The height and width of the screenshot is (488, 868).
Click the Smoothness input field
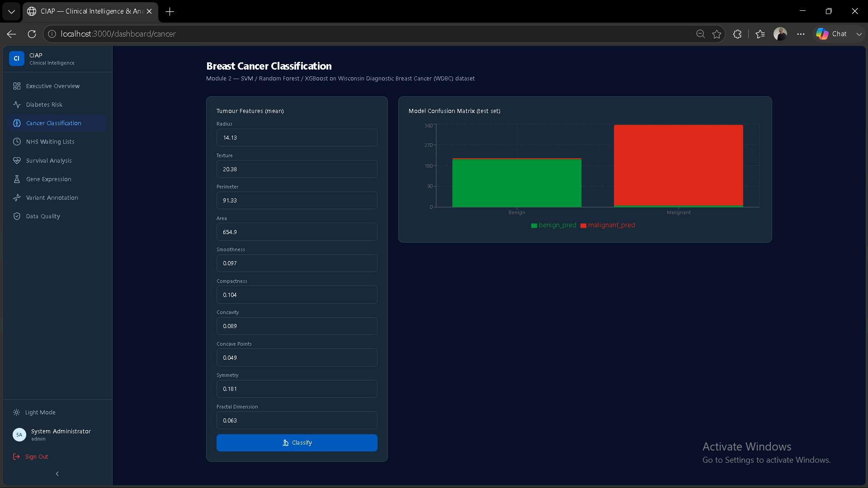point(297,263)
